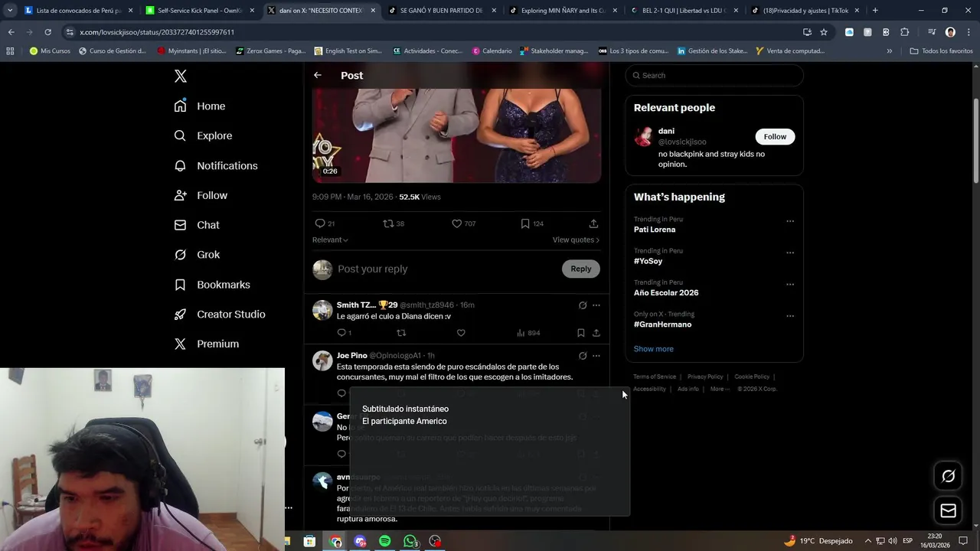Open Todos los favoritos bookmarks folder
980x551 pixels.
(942, 51)
